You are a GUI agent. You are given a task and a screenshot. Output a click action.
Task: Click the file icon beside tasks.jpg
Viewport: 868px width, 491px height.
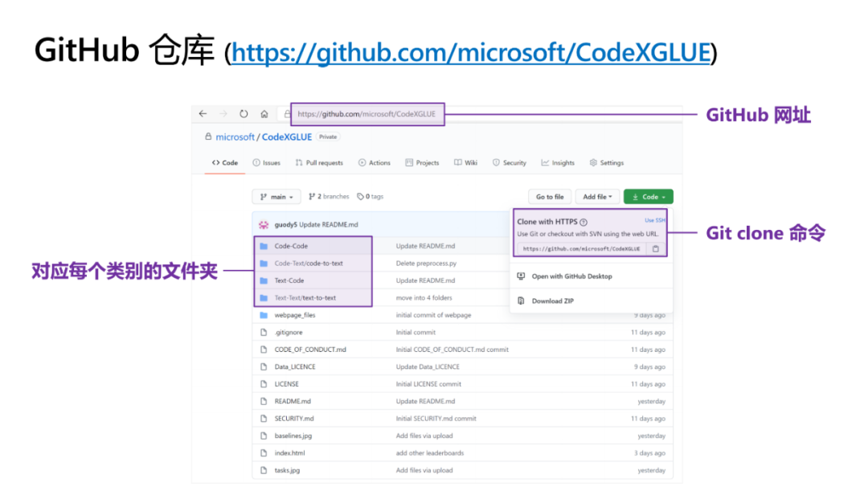pos(264,471)
